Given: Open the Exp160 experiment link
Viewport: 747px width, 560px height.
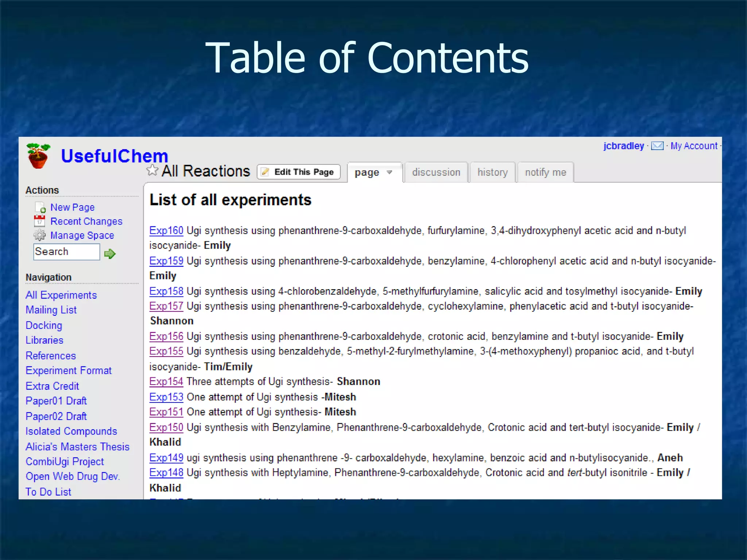Looking at the screenshot, I should (166, 230).
